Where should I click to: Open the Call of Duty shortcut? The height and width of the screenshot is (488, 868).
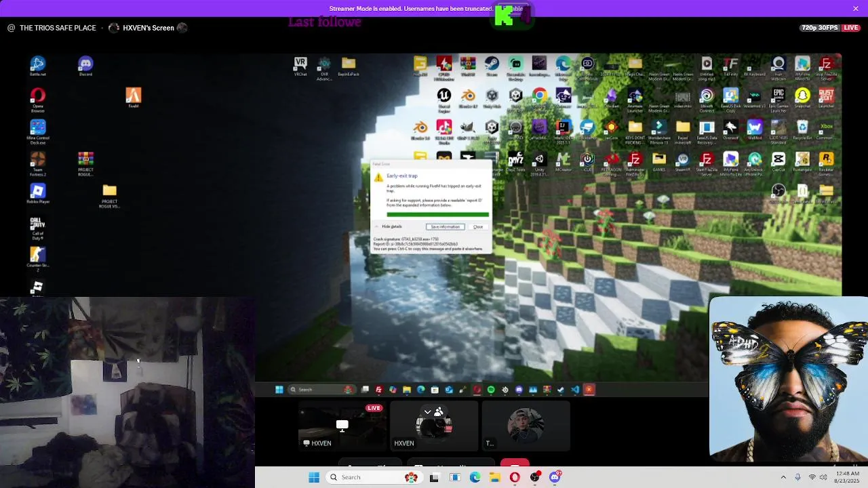pos(38,228)
